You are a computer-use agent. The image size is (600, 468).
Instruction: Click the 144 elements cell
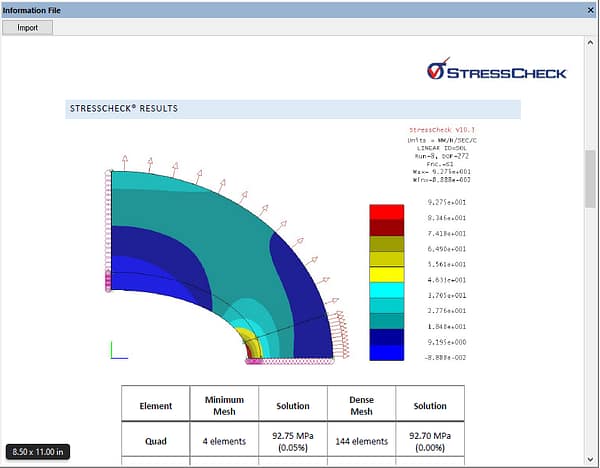(361, 441)
